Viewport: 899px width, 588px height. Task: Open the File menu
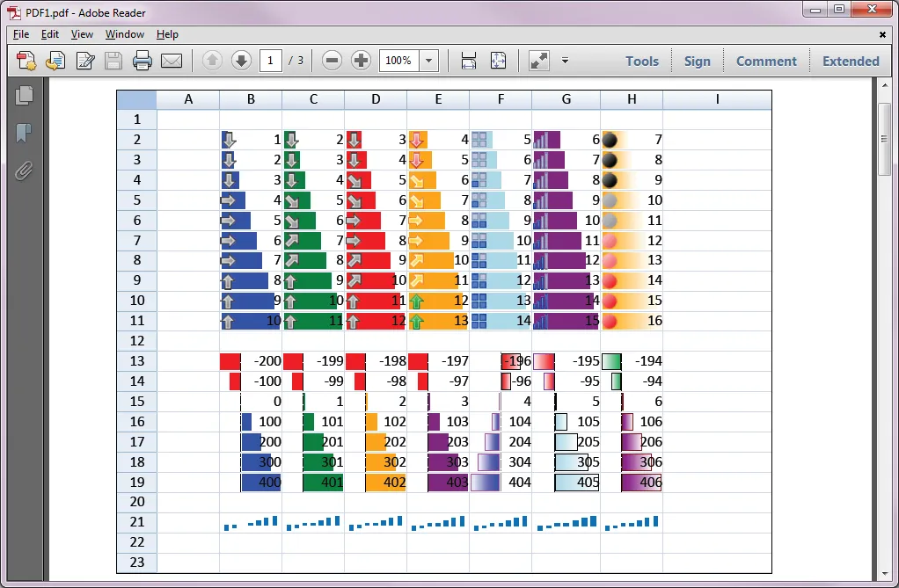[21, 34]
